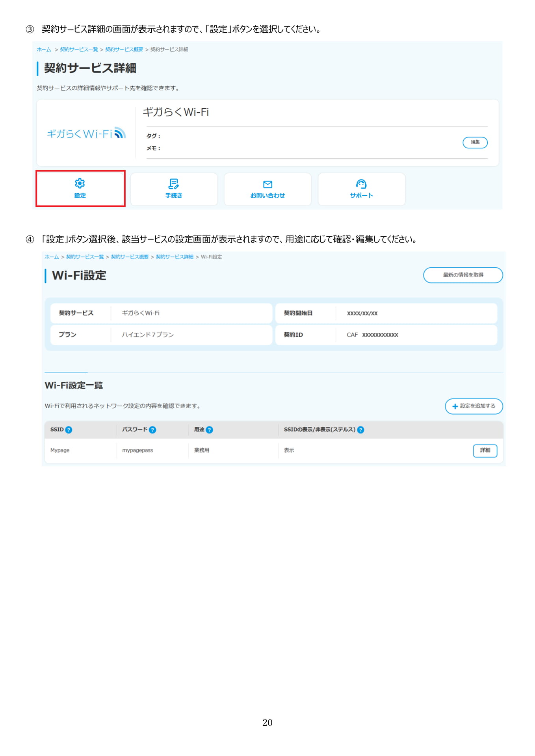The height and width of the screenshot is (756, 535).
Task: Click the SSIDの表示/非表示(ステルス) help icon
Action: coord(360,430)
